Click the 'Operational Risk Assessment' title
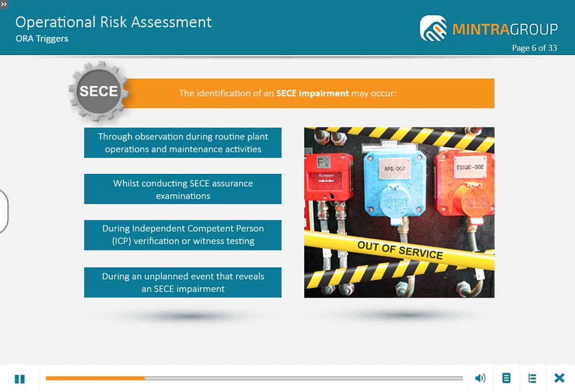This screenshot has width=575, height=392. click(114, 22)
